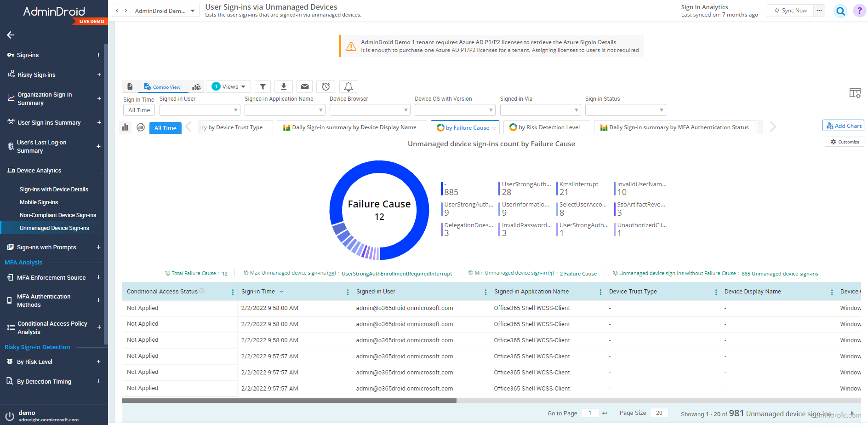
Task: Open the Views dropdown
Action: [228, 86]
